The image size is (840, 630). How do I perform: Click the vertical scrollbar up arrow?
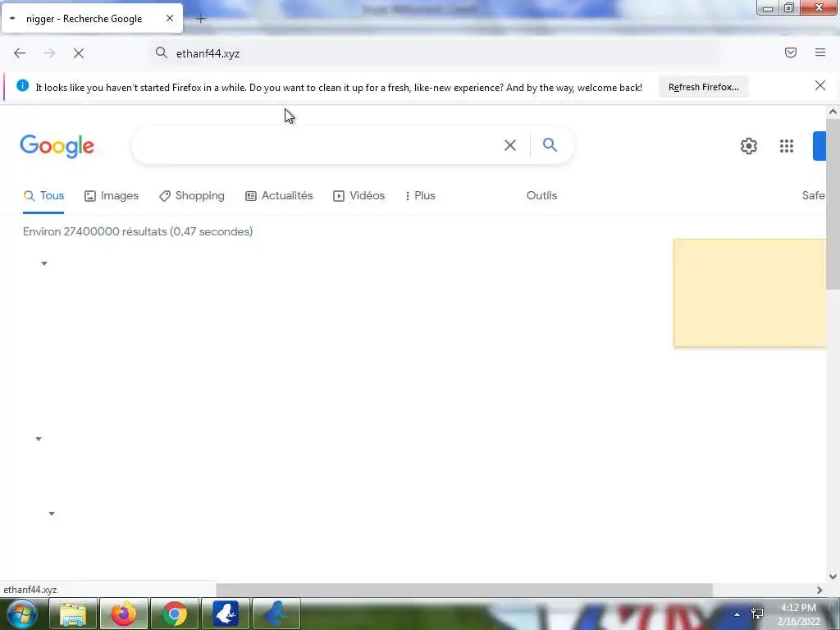(x=833, y=112)
